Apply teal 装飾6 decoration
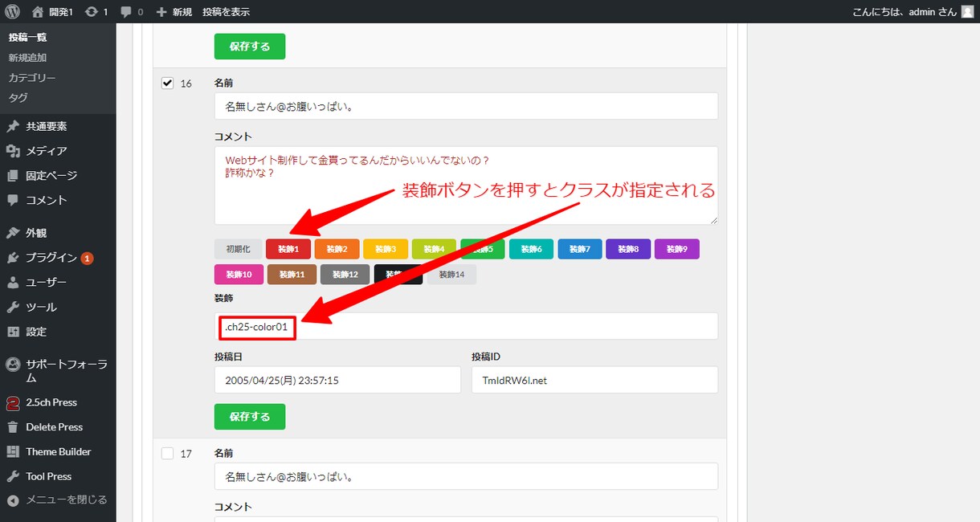 tap(531, 249)
